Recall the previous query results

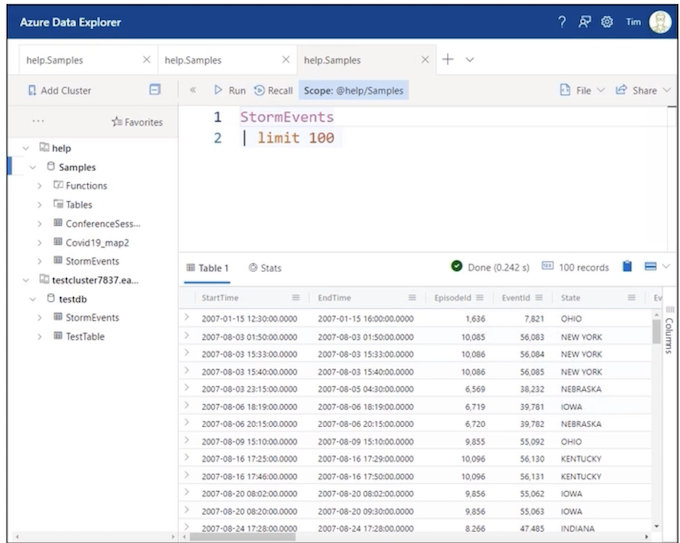tap(273, 90)
